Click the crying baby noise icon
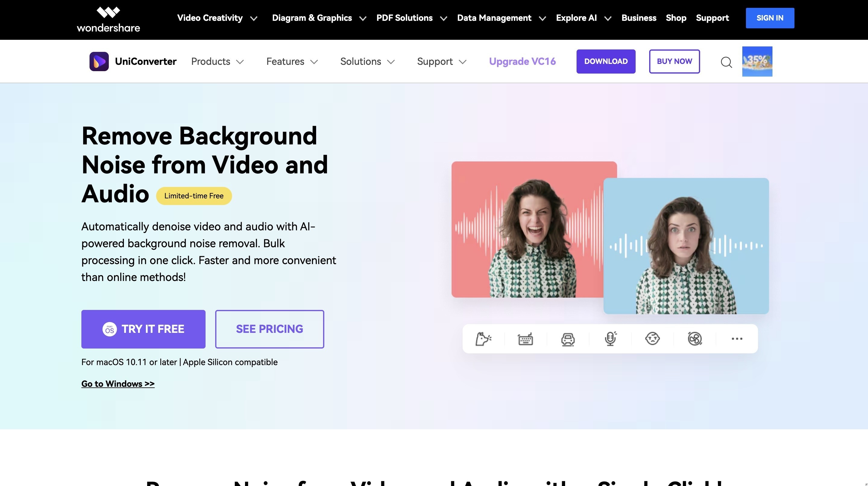This screenshot has height=486, width=868. [652, 338]
